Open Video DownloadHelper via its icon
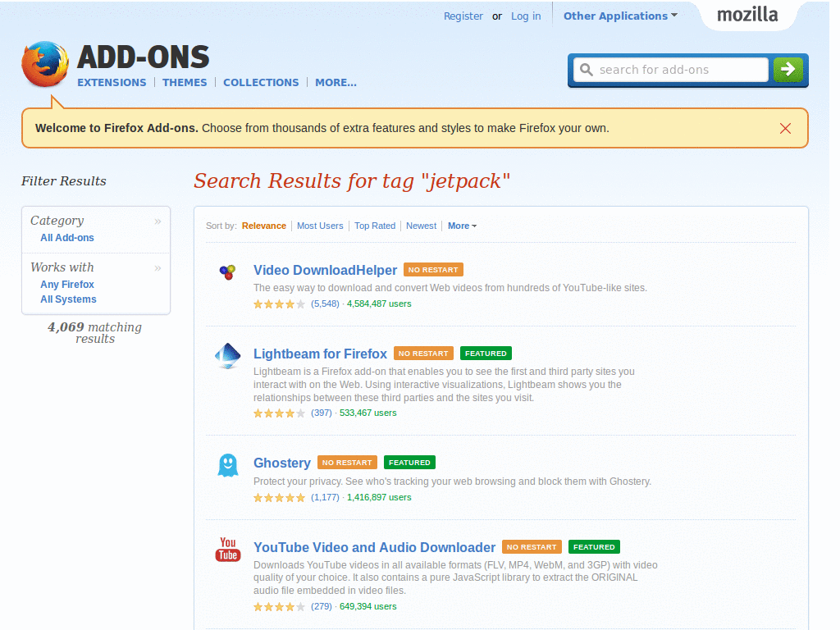Image resolution: width=840 pixels, height=630 pixels. click(x=227, y=271)
